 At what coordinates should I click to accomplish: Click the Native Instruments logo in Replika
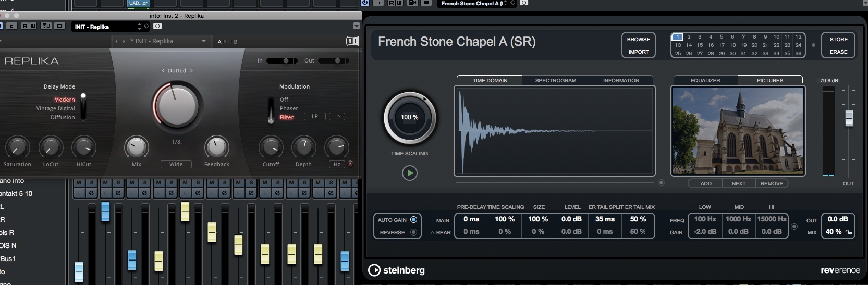click(352, 41)
